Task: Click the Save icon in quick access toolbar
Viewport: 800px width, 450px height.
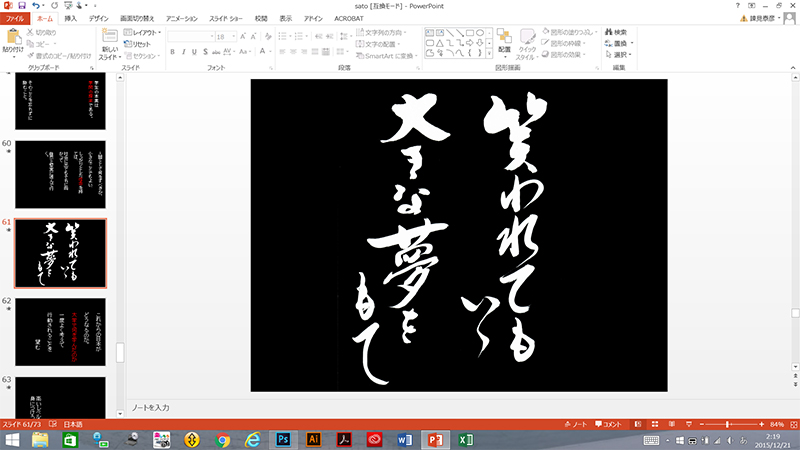Action: point(21,6)
